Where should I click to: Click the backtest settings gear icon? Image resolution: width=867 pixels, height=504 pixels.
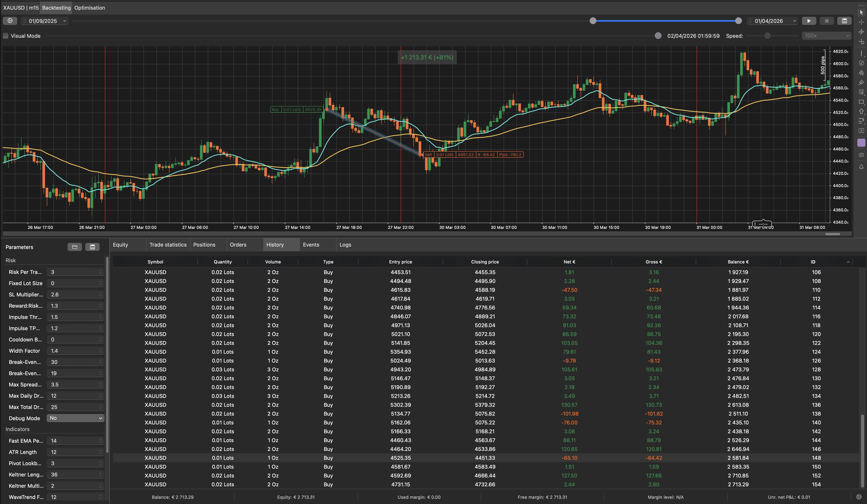click(10, 21)
